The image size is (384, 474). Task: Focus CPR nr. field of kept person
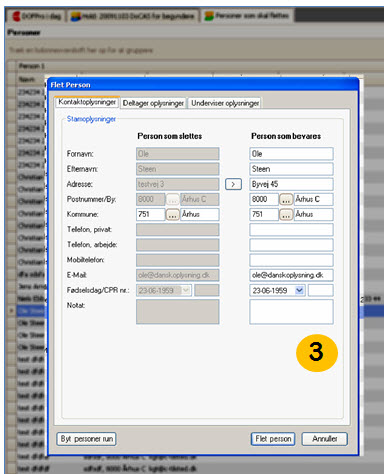(320, 290)
